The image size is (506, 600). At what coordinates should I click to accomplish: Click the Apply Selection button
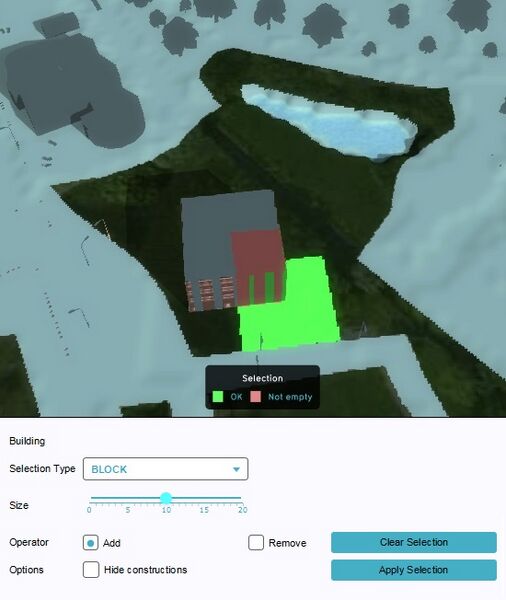(x=414, y=570)
